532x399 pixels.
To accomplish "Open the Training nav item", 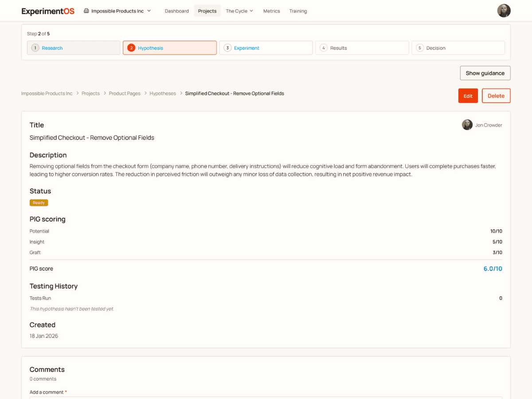I will (x=298, y=11).
